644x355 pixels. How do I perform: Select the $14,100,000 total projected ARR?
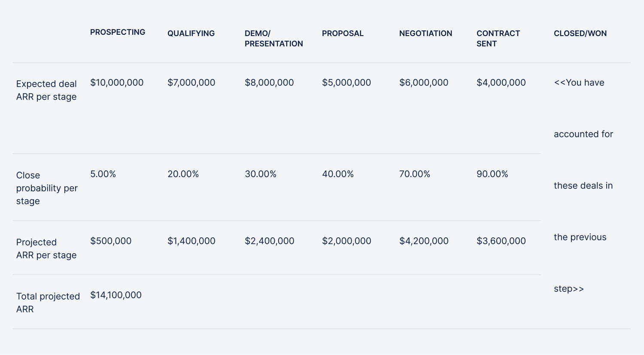click(116, 295)
